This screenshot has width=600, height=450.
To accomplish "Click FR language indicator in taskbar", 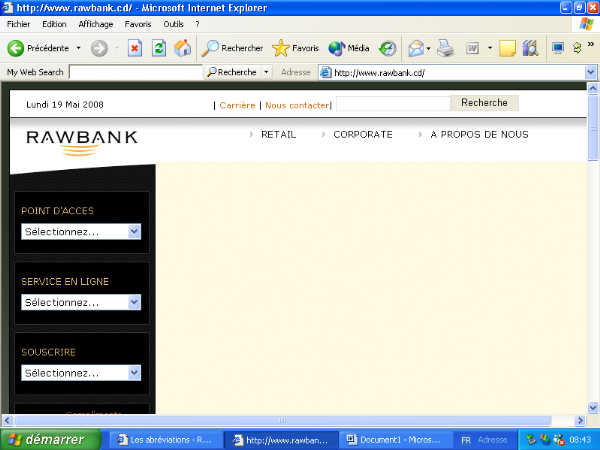I will (x=466, y=440).
